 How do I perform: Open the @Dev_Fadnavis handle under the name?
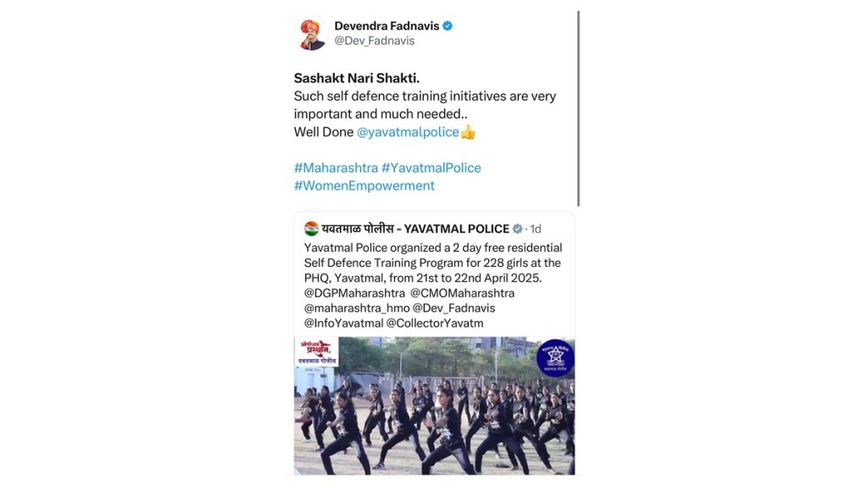point(374,41)
